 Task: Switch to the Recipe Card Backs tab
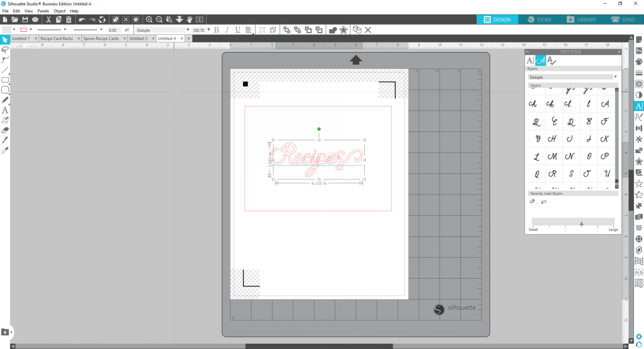coord(56,39)
